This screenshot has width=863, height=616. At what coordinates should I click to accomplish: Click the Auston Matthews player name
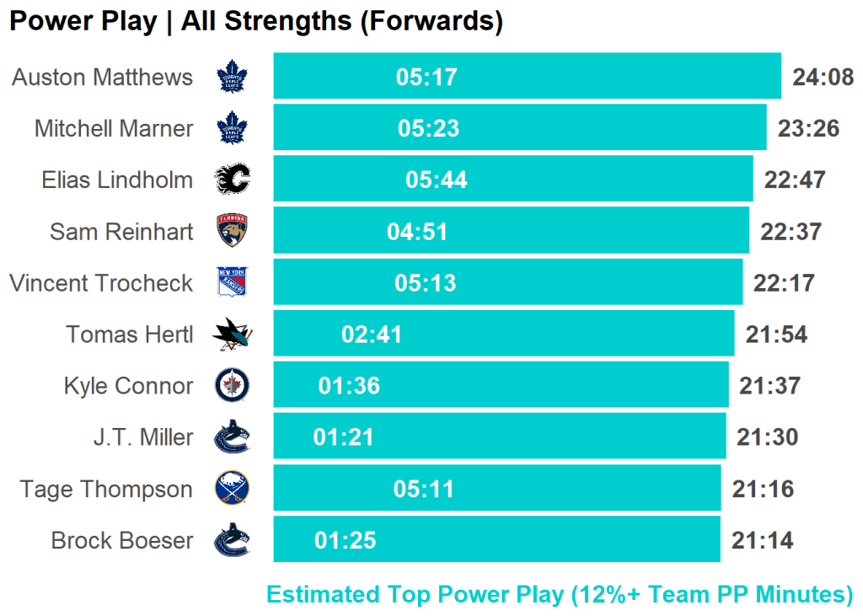coord(102,78)
